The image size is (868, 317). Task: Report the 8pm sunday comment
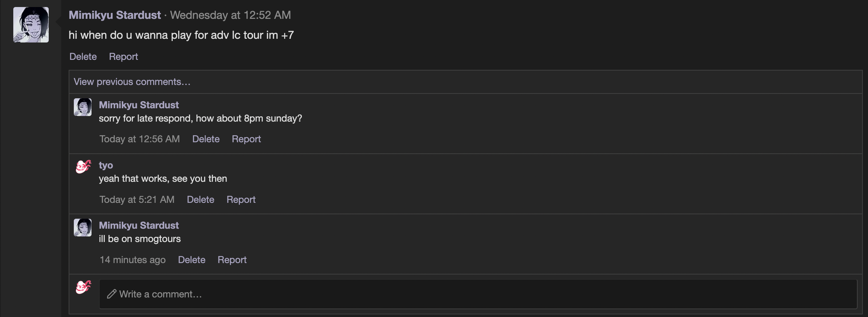[x=246, y=139]
